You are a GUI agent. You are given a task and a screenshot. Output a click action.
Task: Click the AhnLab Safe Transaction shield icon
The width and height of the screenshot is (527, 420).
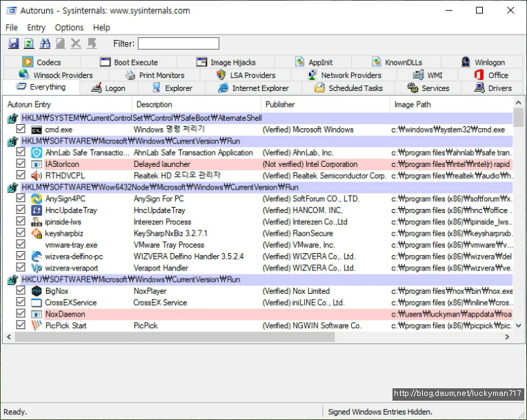pos(37,153)
